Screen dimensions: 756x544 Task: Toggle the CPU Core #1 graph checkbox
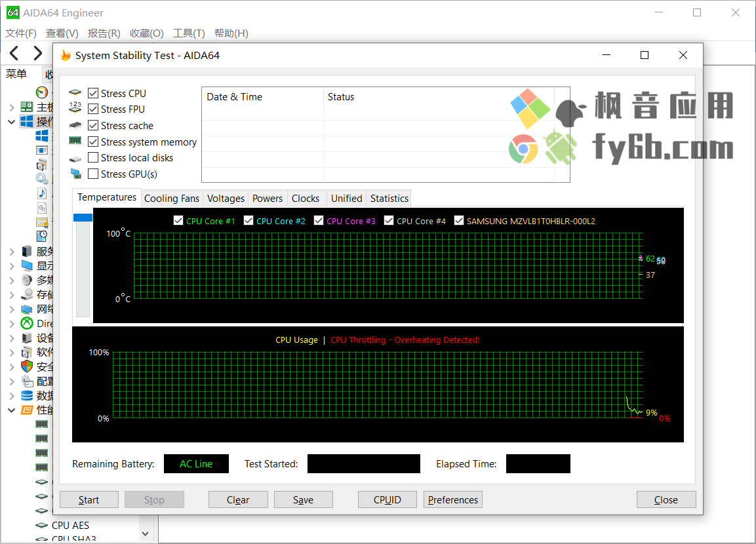(x=178, y=220)
